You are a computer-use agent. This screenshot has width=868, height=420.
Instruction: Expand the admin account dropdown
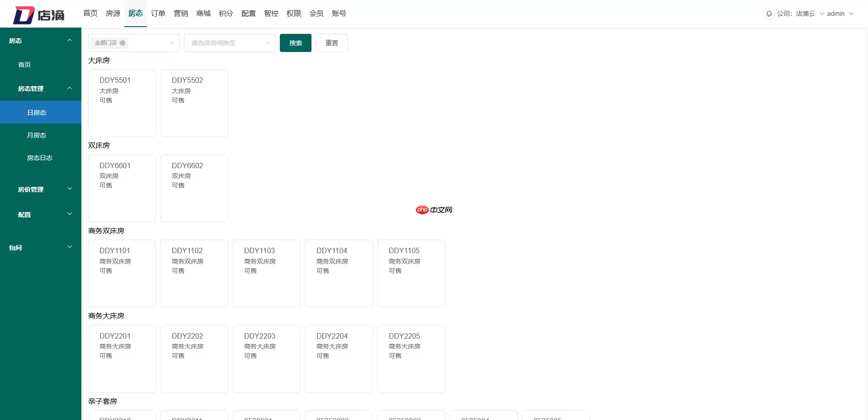[x=840, y=14]
